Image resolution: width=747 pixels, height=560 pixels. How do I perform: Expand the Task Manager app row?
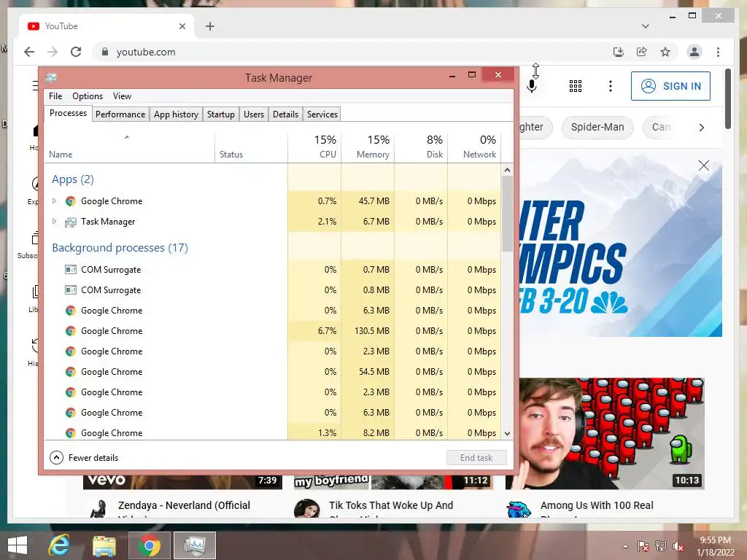point(54,222)
